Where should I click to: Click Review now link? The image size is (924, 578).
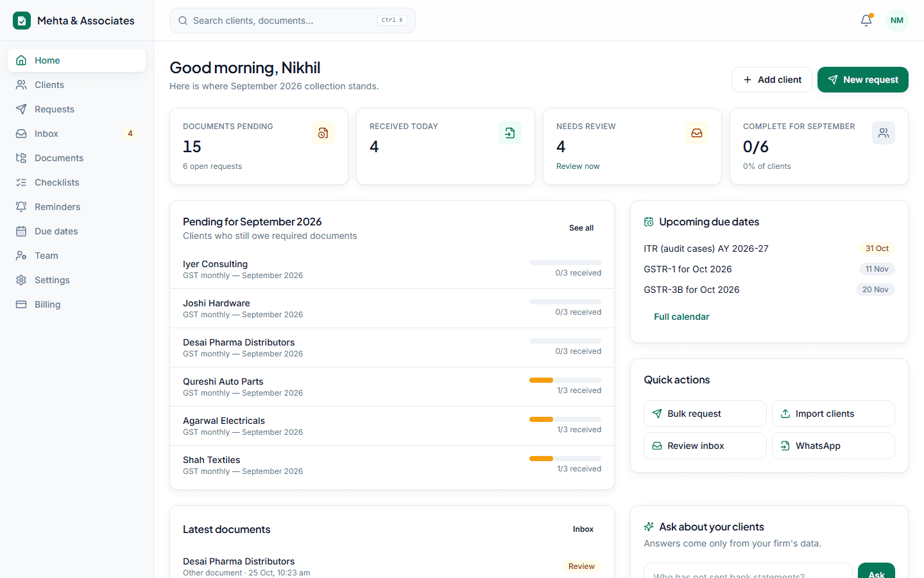(577, 166)
